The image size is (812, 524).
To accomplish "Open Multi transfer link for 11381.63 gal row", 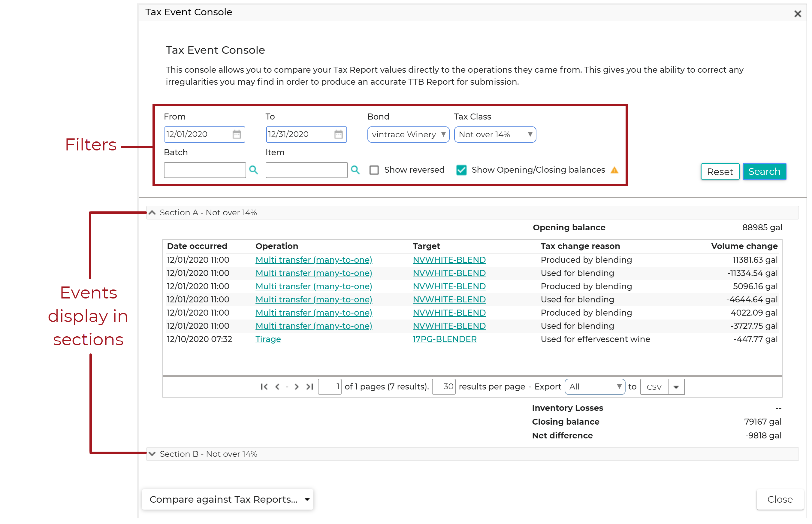I will [x=314, y=260].
